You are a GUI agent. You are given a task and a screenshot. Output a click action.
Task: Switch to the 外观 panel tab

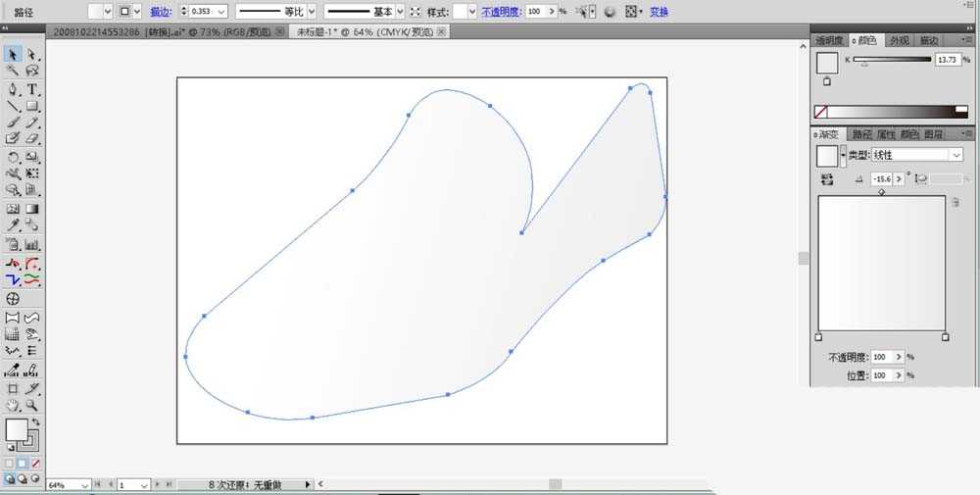click(x=899, y=40)
